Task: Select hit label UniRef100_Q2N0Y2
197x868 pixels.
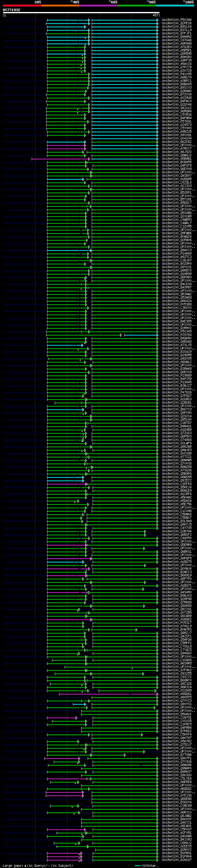Action: 177,850
